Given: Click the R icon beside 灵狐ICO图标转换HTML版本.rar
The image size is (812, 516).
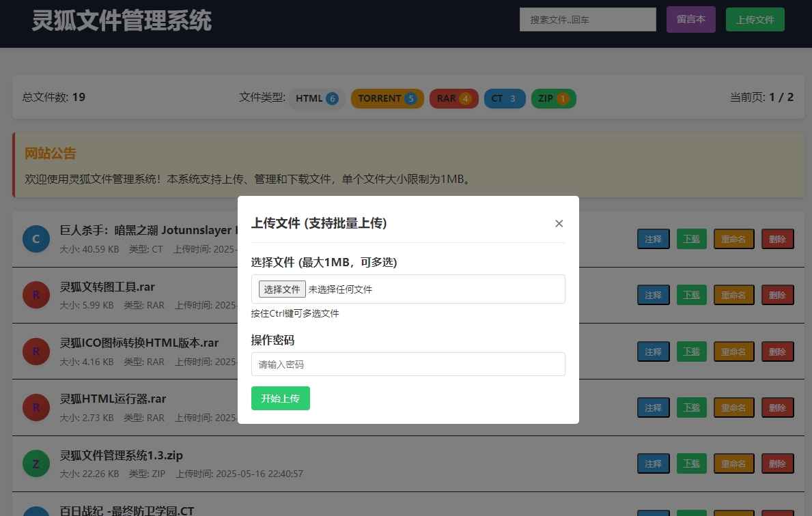Looking at the screenshot, I should pos(36,352).
